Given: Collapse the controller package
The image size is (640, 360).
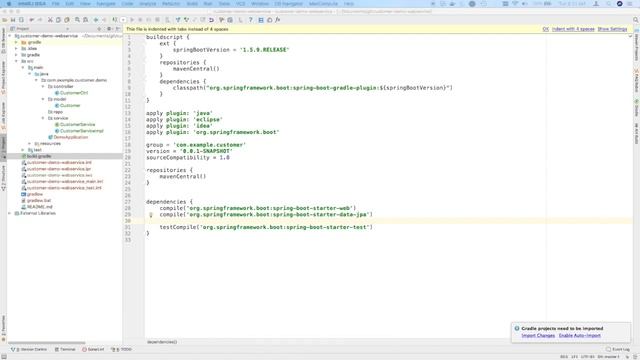Looking at the screenshot, I should pyautogui.click(x=43, y=87).
